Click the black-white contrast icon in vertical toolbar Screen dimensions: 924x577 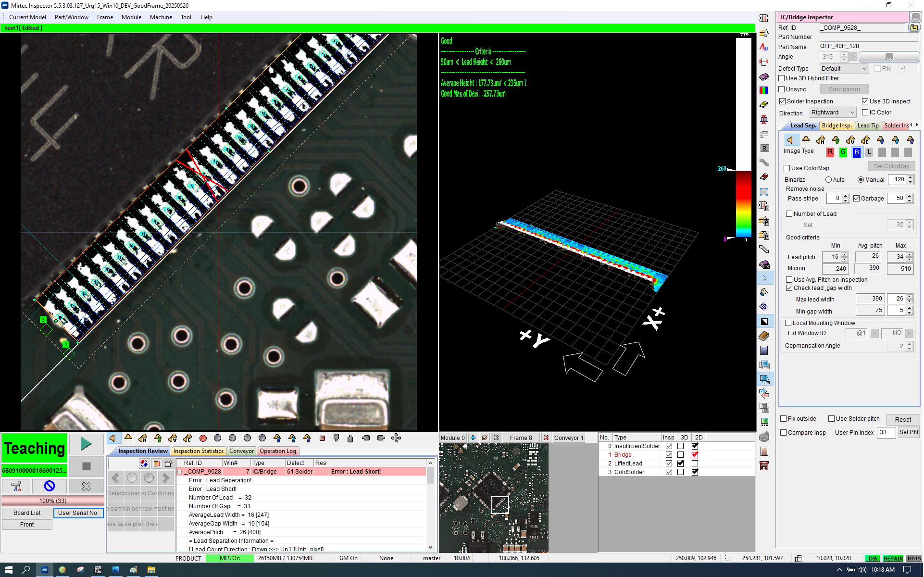point(764,322)
